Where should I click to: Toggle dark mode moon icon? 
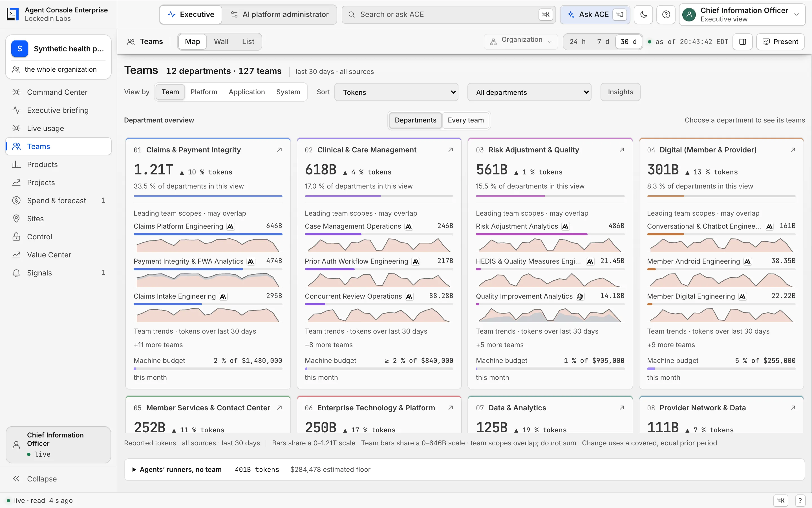[643, 14]
